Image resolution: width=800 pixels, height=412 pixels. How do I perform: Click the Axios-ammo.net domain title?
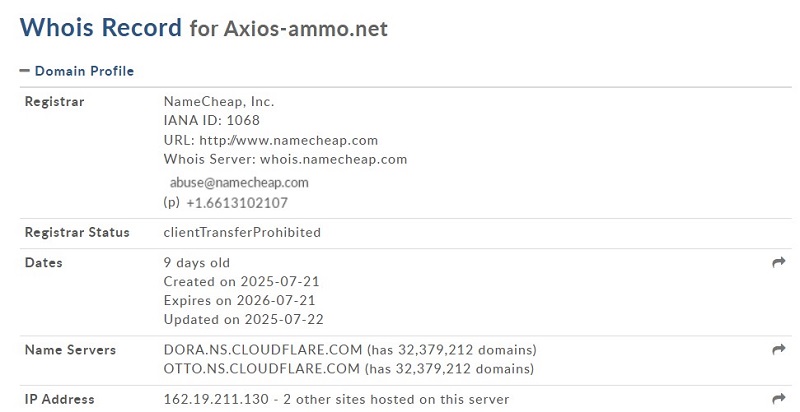pos(306,29)
